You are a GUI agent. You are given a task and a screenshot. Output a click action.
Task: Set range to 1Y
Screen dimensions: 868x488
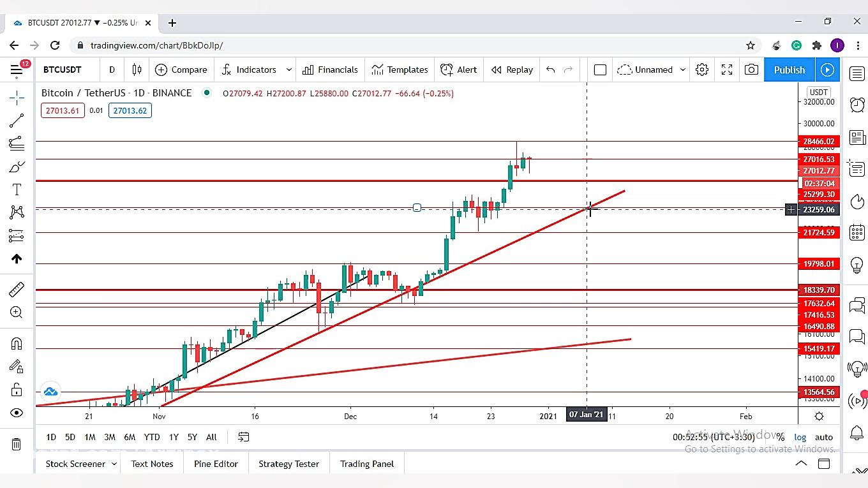point(174,437)
